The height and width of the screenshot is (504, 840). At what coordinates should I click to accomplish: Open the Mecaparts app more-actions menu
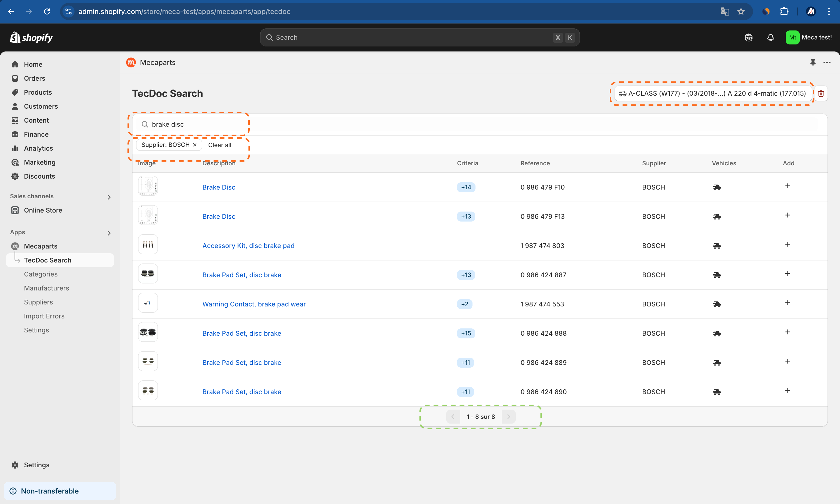[x=827, y=62]
